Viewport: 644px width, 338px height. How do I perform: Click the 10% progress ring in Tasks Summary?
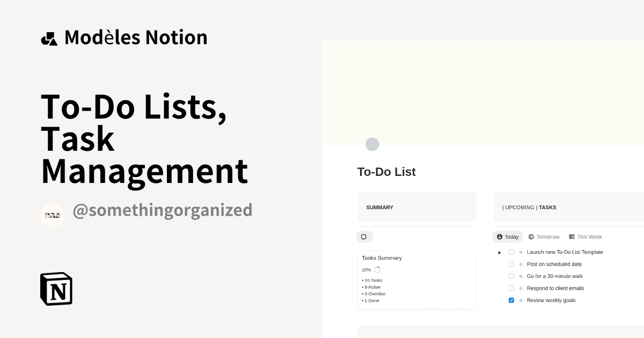[377, 269]
